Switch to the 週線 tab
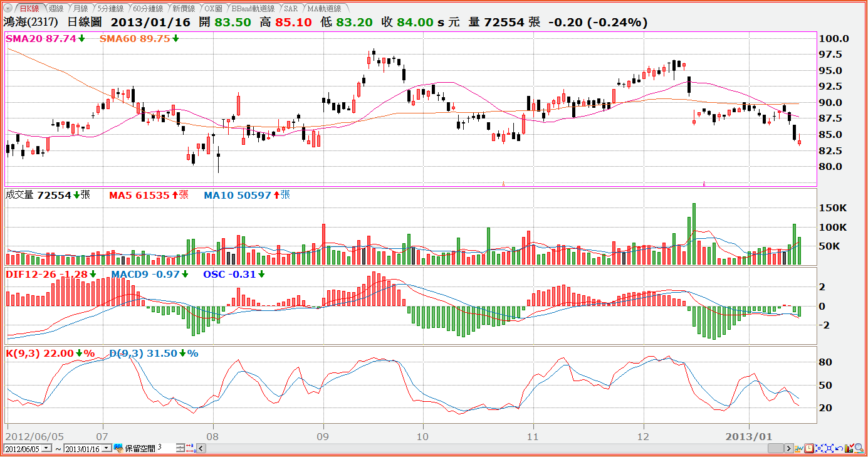 (56, 9)
